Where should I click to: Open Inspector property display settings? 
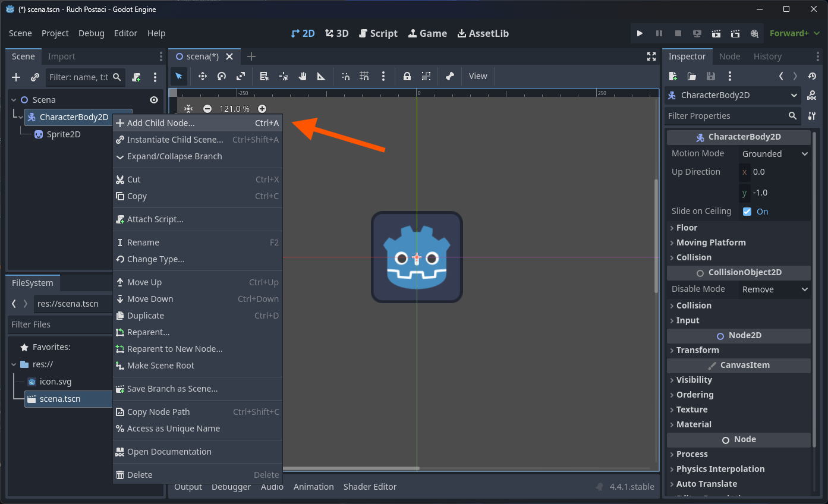811,116
